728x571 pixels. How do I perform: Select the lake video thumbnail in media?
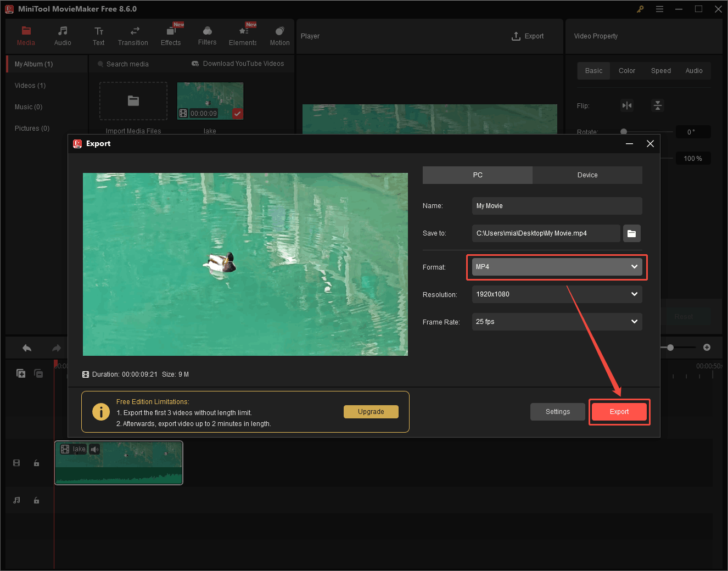point(210,101)
